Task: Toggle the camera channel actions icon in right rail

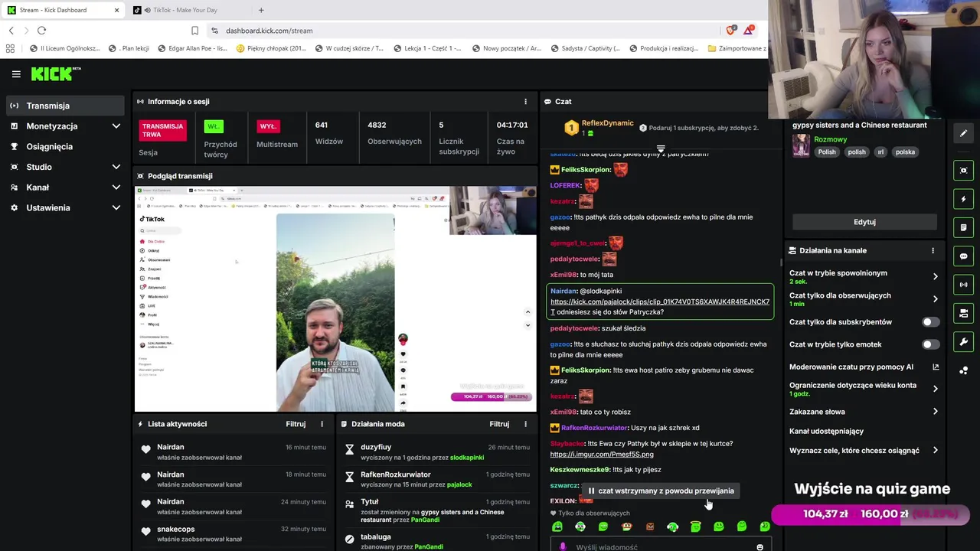Action: (x=964, y=313)
